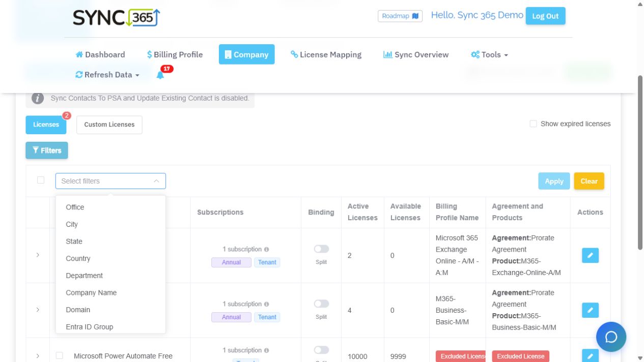Viewport: 644px width, 362px height.
Task: Toggle Binding switch for Business-Basic row
Action: click(x=321, y=304)
